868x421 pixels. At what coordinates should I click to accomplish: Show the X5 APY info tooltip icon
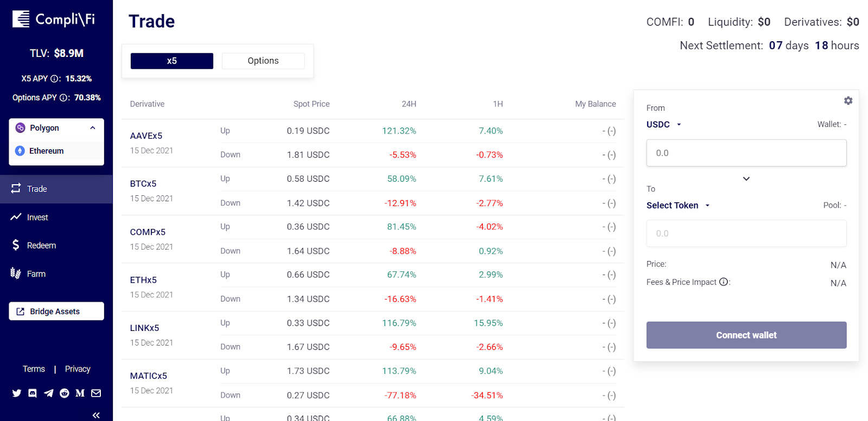(54, 79)
